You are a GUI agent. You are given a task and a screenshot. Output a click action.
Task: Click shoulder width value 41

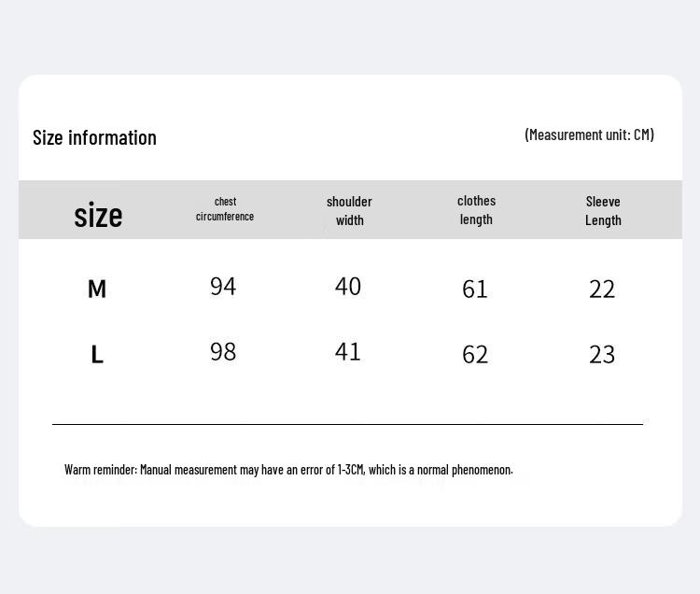click(x=348, y=352)
